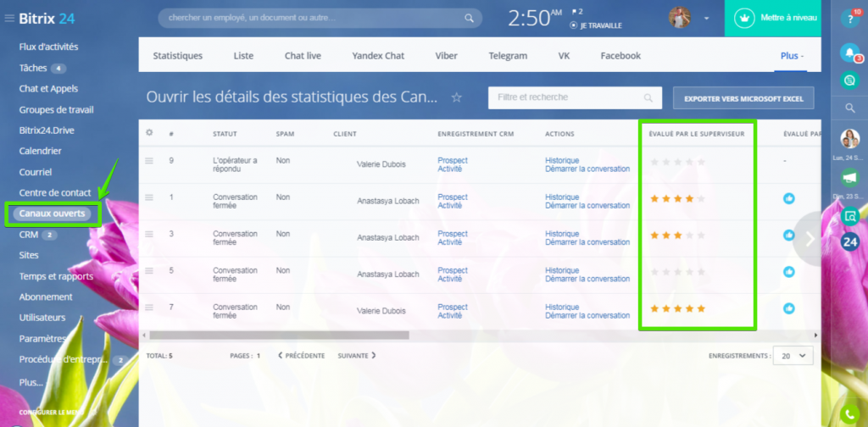Open the group avatar chat dated Lun, 24 S
868x427 pixels.
click(x=849, y=139)
